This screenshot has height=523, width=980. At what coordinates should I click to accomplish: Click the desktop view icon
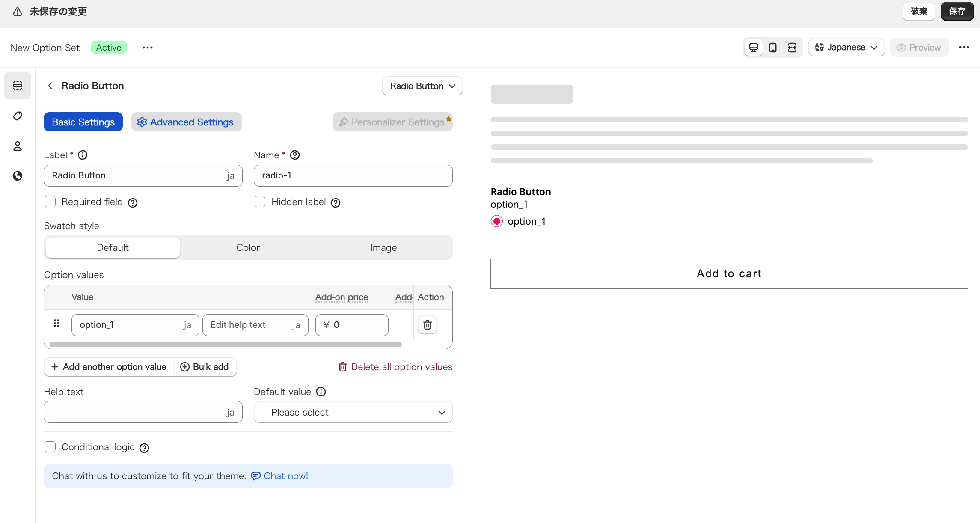click(754, 48)
